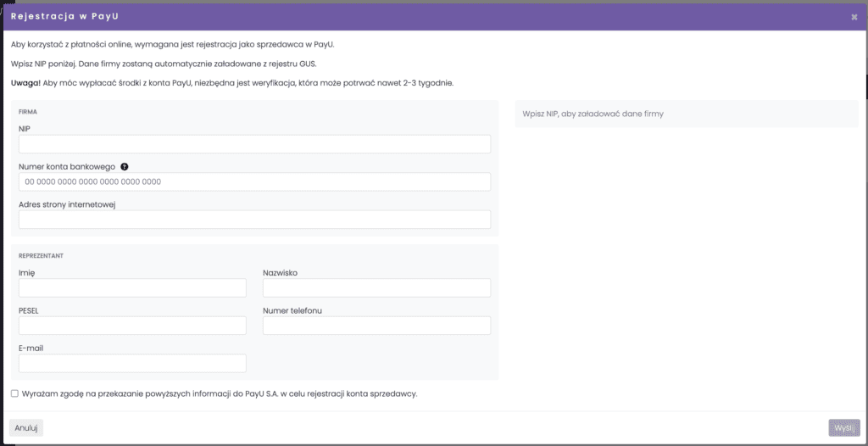Submit the form with the Wyślij button
This screenshot has height=446, width=868.
pyautogui.click(x=843, y=427)
